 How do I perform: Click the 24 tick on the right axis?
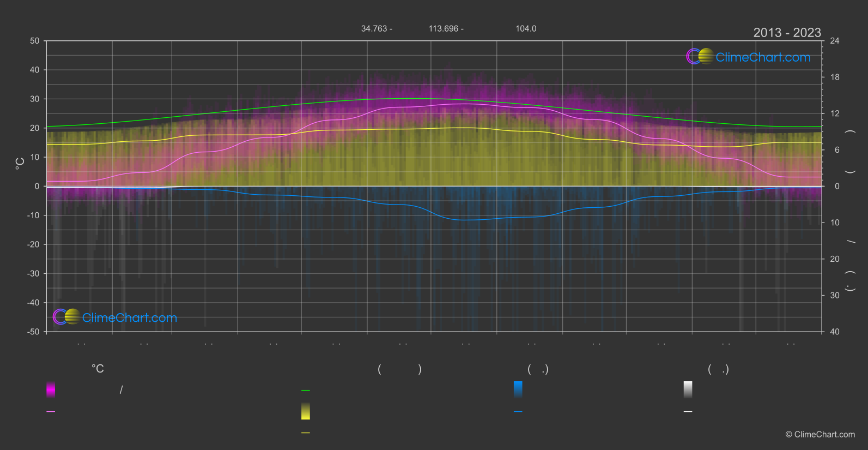(835, 41)
